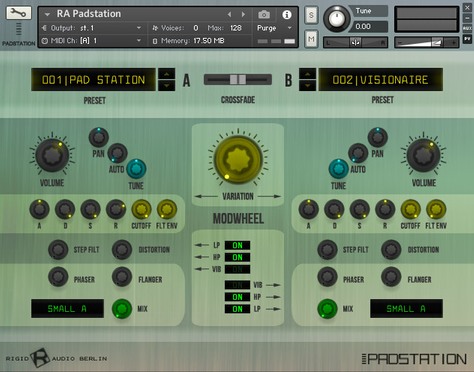Click the layer A Pan knob
Viewport: 474px width, 372px height.
(x=99, y=137)
